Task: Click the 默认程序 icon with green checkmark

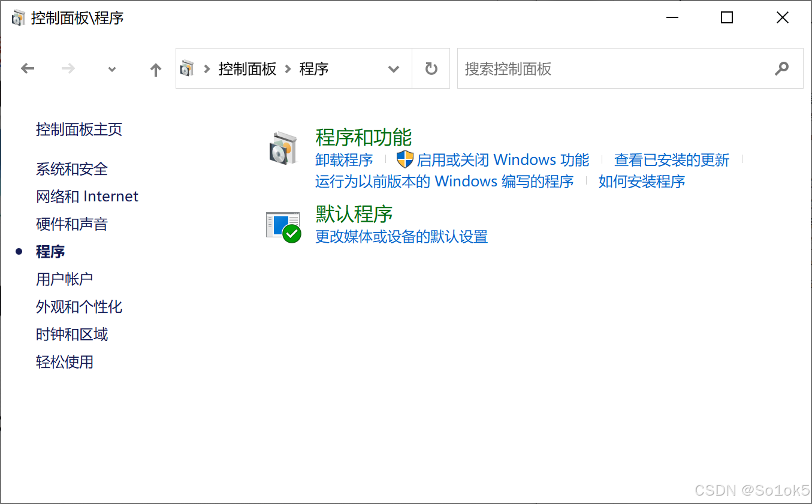Action: pyautogui.click(x=283, y=227)
